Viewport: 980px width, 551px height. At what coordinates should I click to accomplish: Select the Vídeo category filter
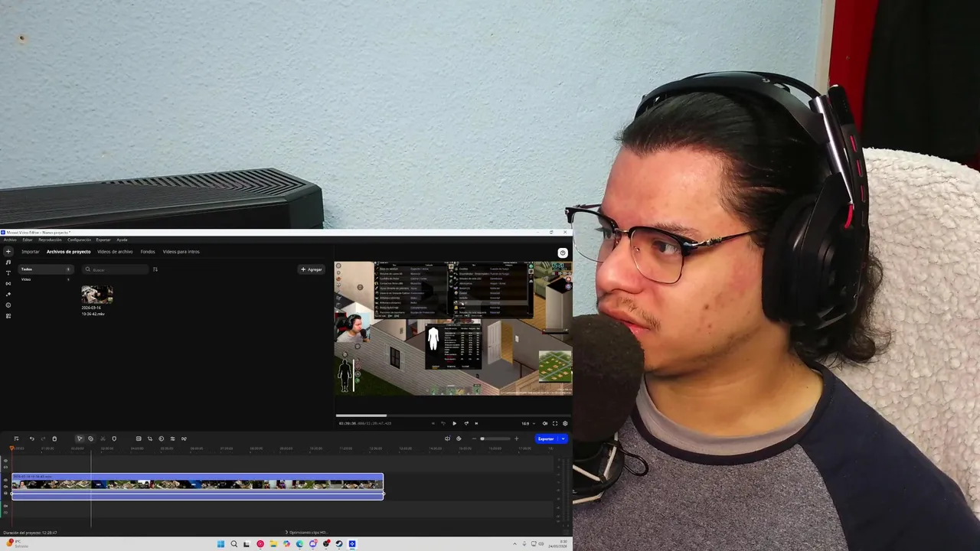click(45, 279)
